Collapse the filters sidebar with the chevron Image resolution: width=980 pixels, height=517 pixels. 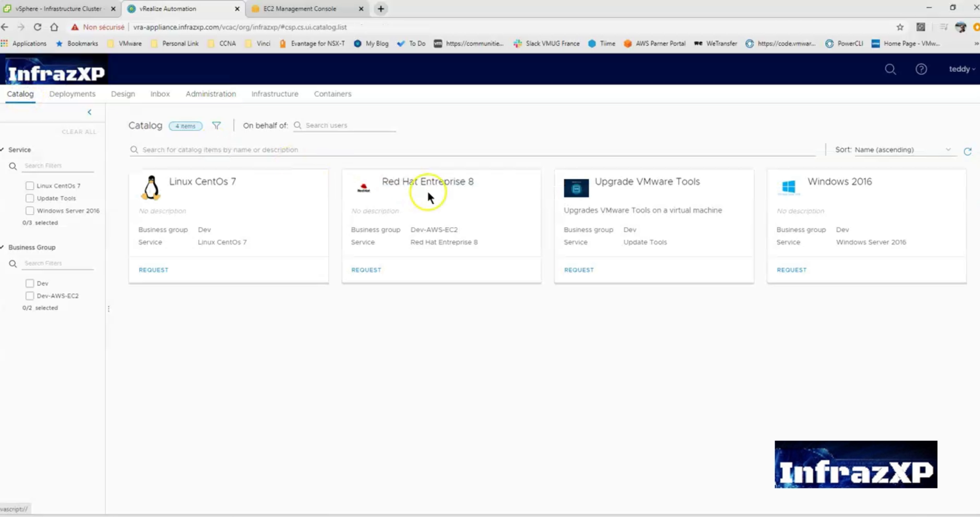tap(90, 112)
